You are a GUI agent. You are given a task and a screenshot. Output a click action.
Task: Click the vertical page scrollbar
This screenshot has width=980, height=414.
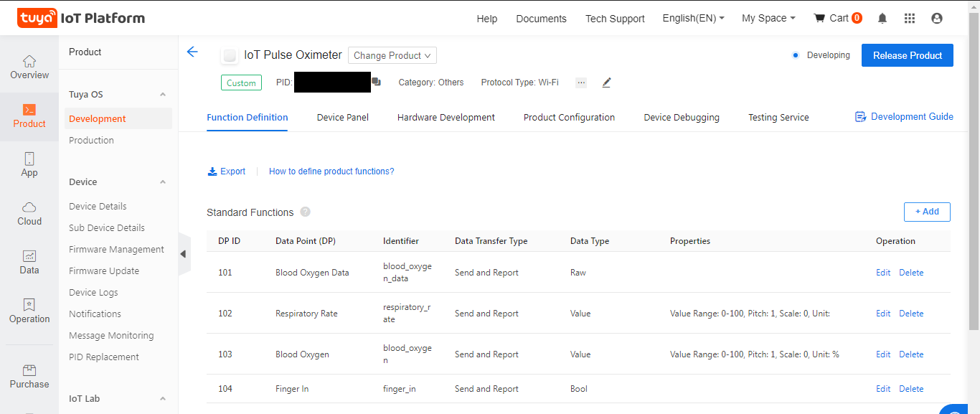(974, 179)
